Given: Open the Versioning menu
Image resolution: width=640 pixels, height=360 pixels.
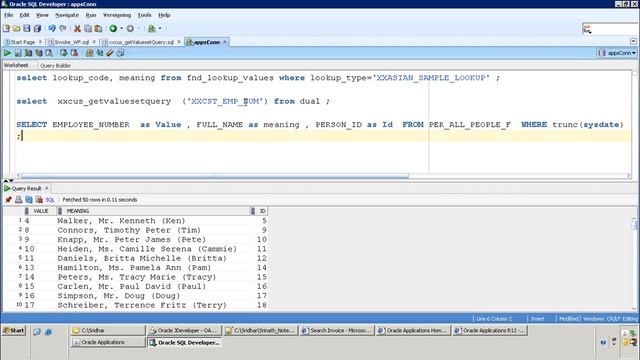Looking at the screenshot, I should [117, 15].
